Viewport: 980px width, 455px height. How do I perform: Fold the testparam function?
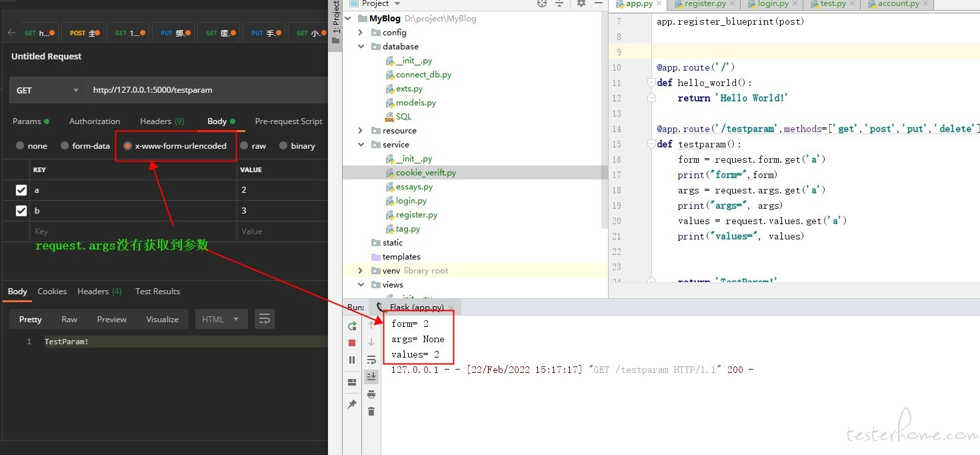point(651,144)
